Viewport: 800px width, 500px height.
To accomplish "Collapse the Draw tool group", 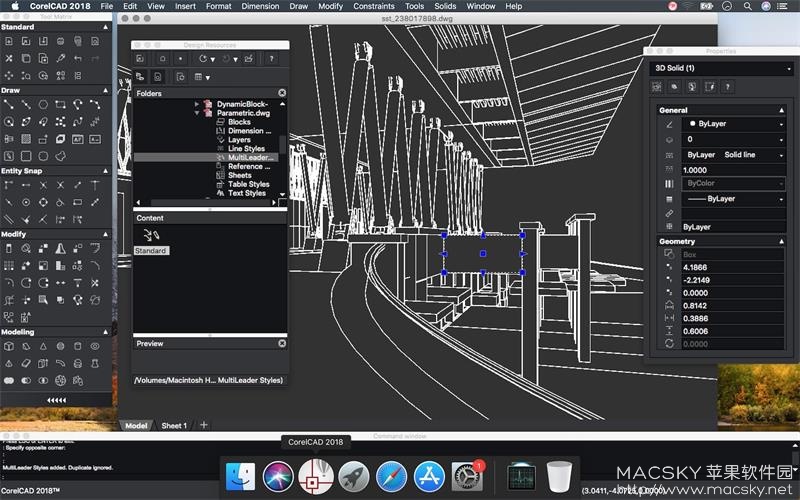I will click(106, 90).
